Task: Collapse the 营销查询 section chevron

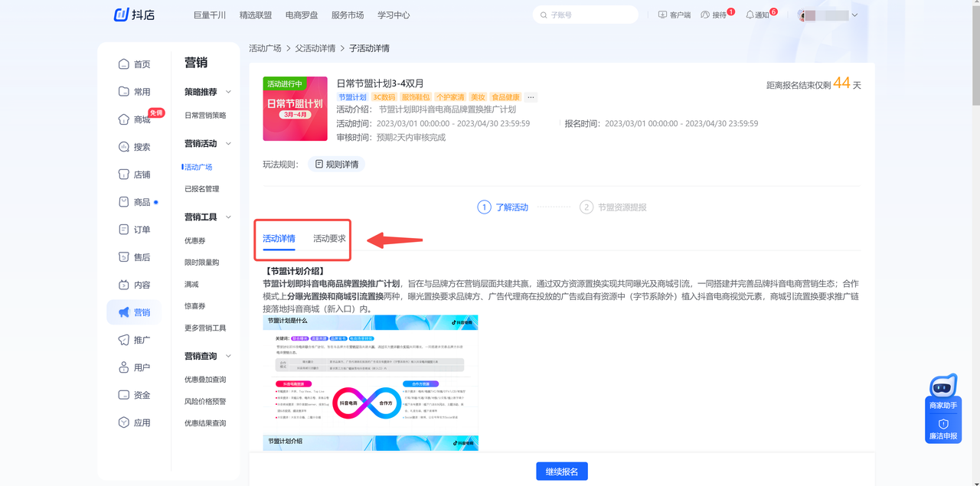Action: point(228,357)
